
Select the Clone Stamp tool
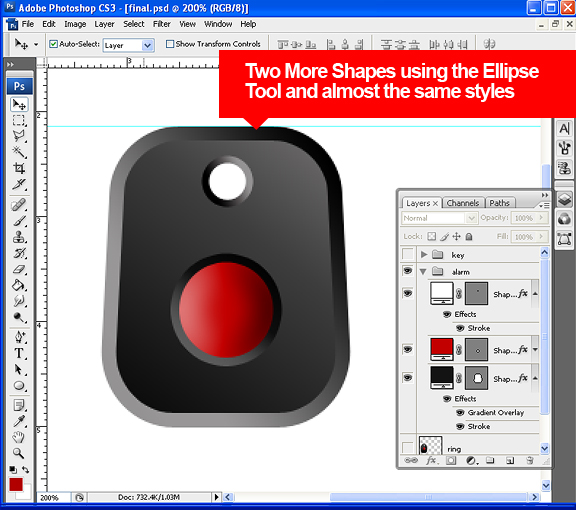click(19, 237)
